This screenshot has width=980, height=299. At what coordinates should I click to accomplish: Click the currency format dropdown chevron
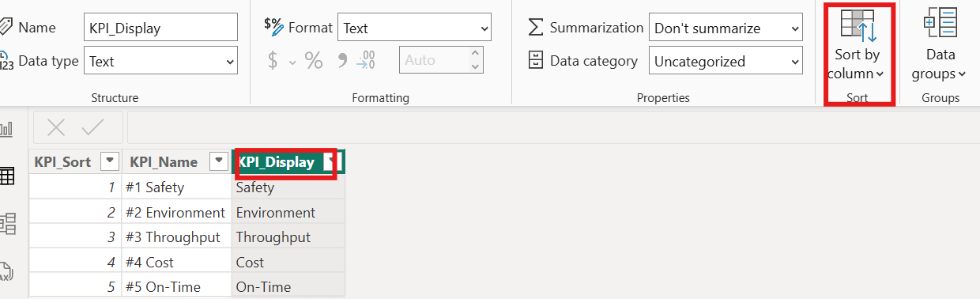click(292, 62)
